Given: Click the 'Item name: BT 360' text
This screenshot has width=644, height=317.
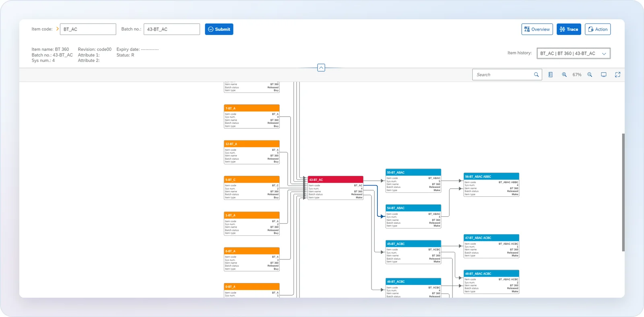Looking at the screenshot, I should point(50,49).
